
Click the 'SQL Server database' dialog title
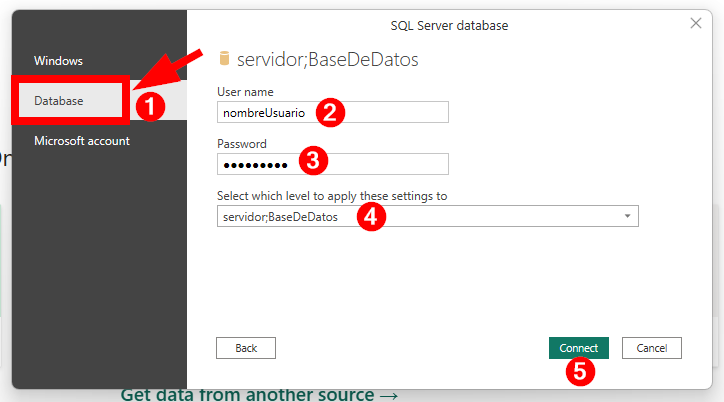[x=449, y=25]
